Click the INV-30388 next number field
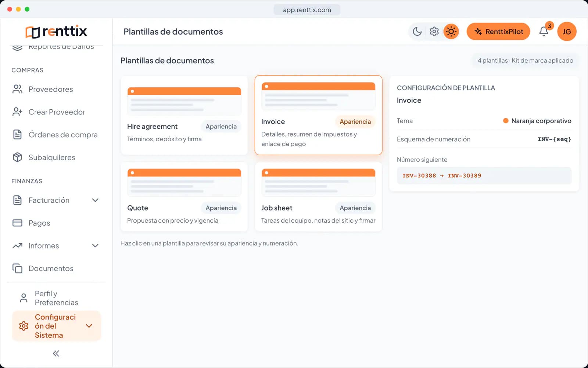588x368 pixels. (x=484, y=176)
